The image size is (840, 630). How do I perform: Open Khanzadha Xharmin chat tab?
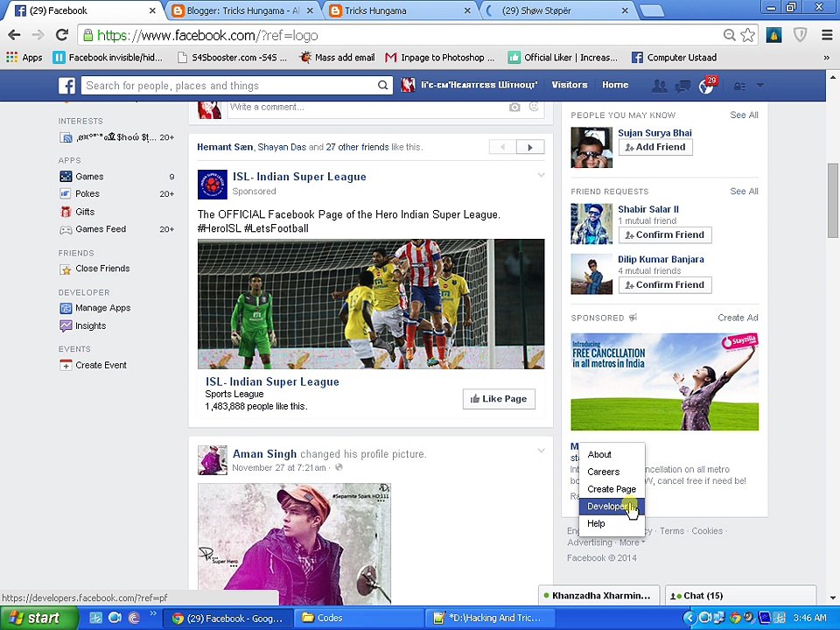pos(599,596)
